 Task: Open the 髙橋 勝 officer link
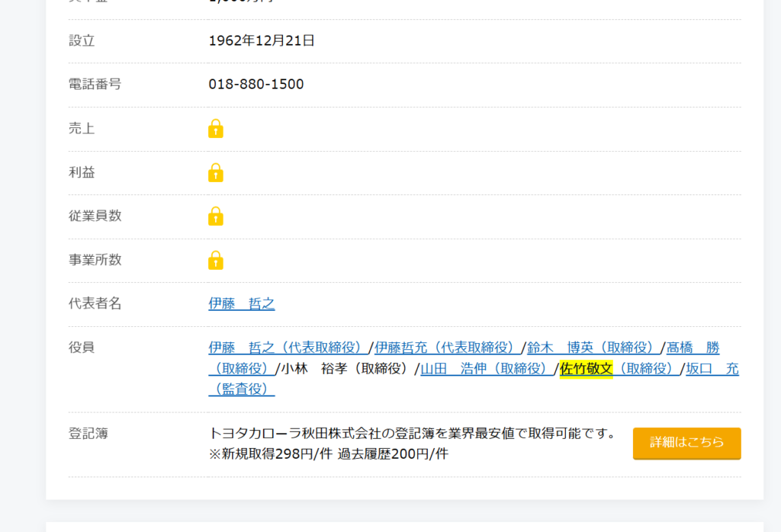(693, 347)
